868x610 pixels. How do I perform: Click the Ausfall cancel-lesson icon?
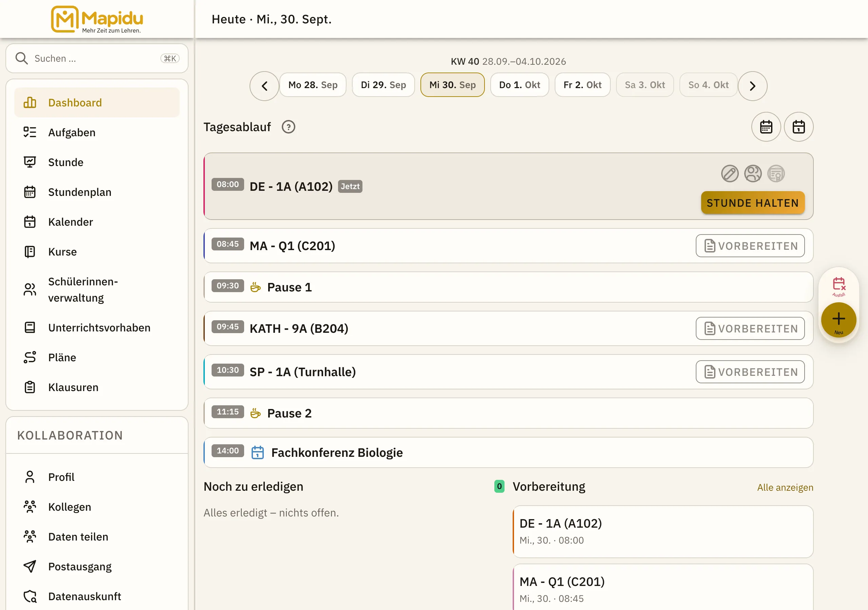click(839, 287)
